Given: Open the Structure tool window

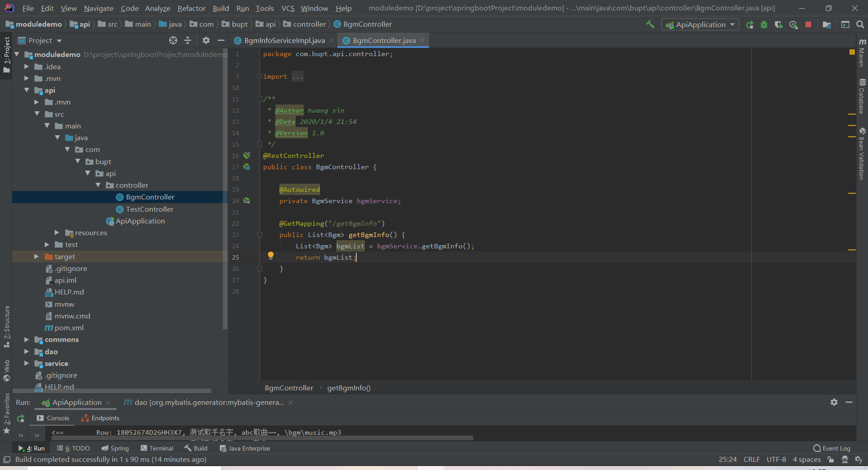Looking at the screenshot, I should tap(7, 327).
